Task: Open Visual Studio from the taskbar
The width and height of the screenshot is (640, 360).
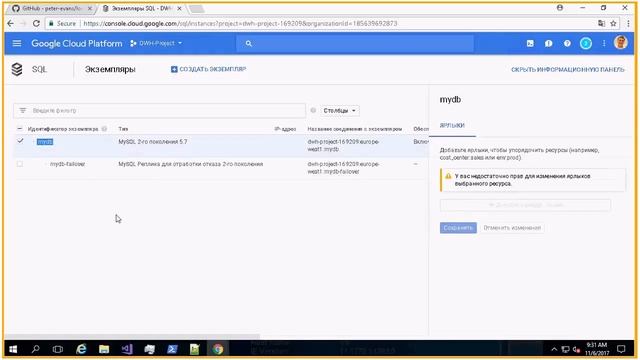Action: click(x=127, y=349)
